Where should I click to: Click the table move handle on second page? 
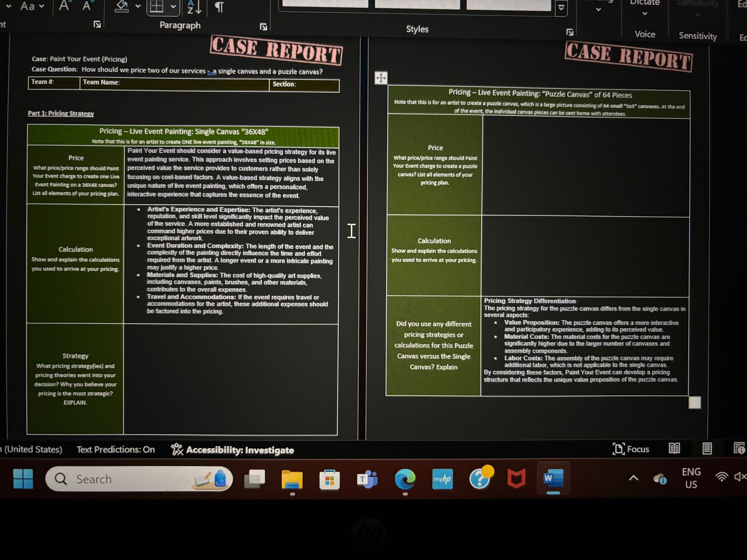(x=381, y=77)
